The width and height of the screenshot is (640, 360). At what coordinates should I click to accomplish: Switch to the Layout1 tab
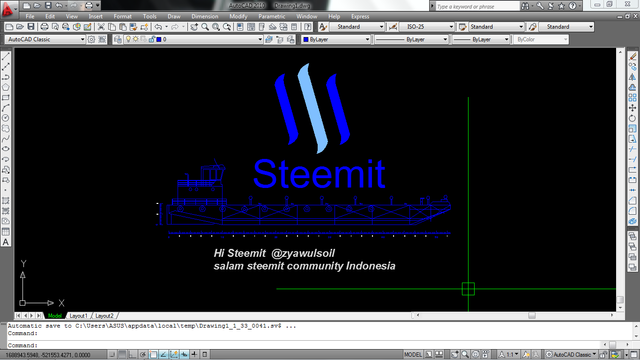pyautogui.click(x=78, y=316)
